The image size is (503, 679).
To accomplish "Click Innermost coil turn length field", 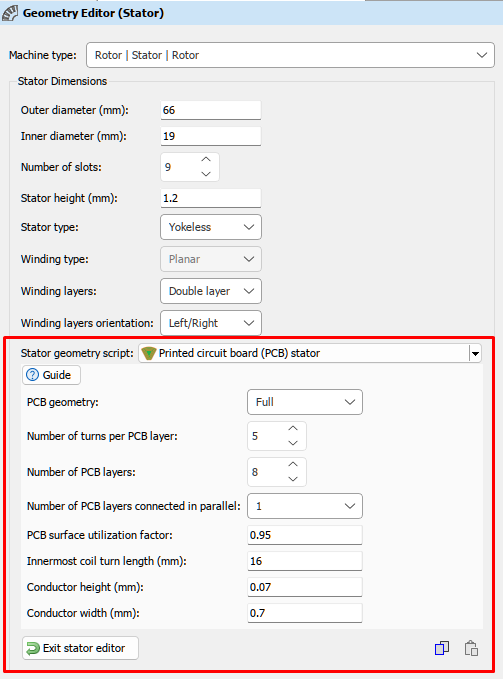I will pos(305,561).
